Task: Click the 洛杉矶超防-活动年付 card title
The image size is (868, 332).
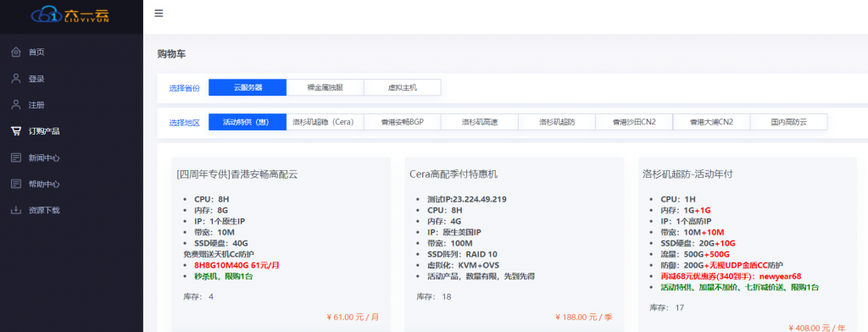Action: [x=688, y=174]
